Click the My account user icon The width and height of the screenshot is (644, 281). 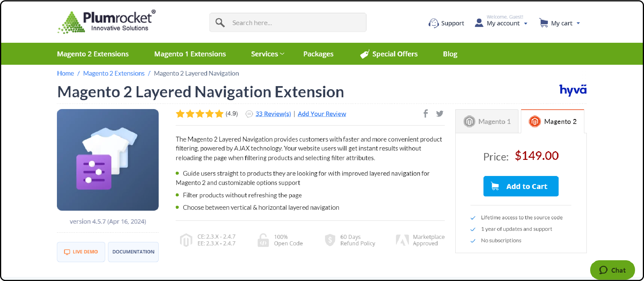coord(479,23)
